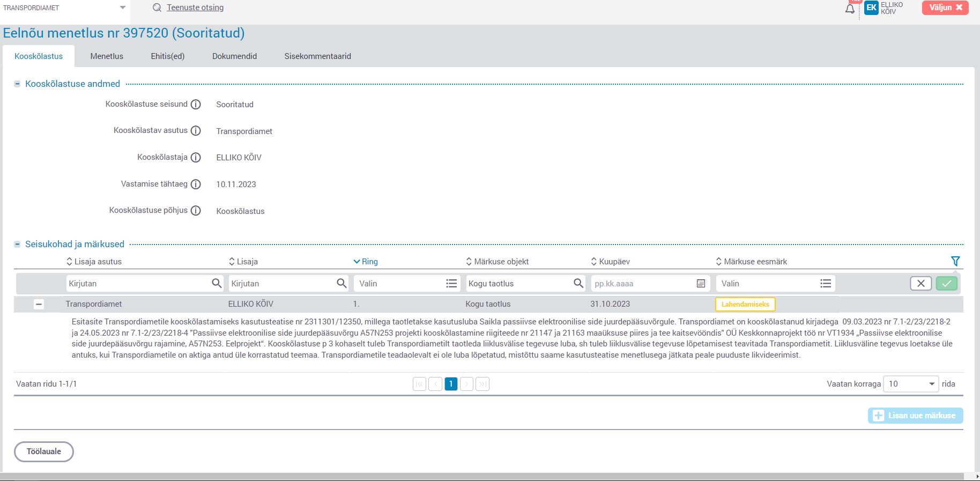The width and height of the screenshot is (980, 481).
Task: Click search icon in Märkuse objekt filter
Action: pos(578,283)
